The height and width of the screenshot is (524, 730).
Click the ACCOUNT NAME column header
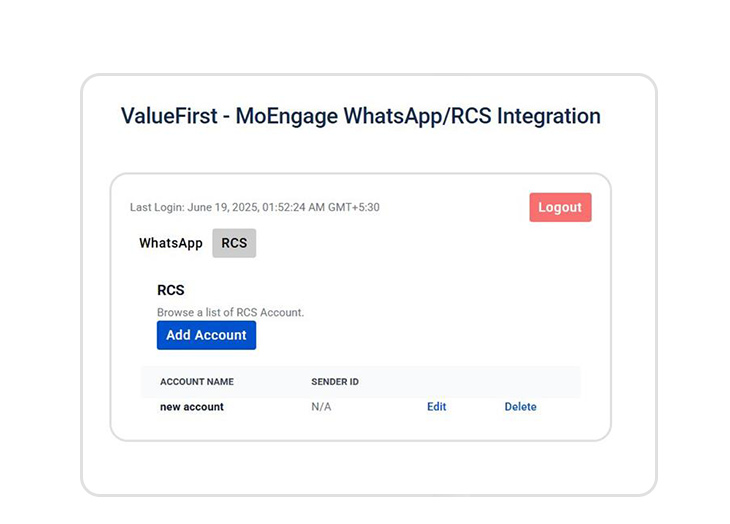pos(197,382)
